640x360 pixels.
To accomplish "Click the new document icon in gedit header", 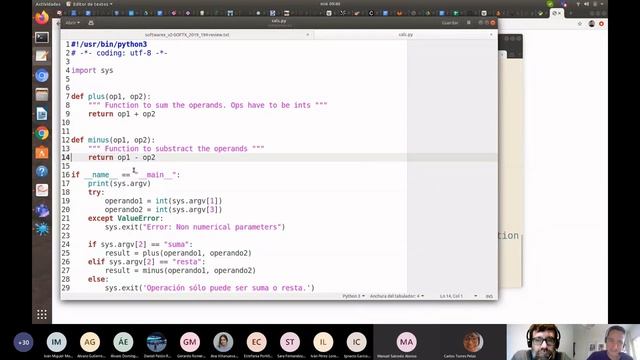I will coord(91,23).
